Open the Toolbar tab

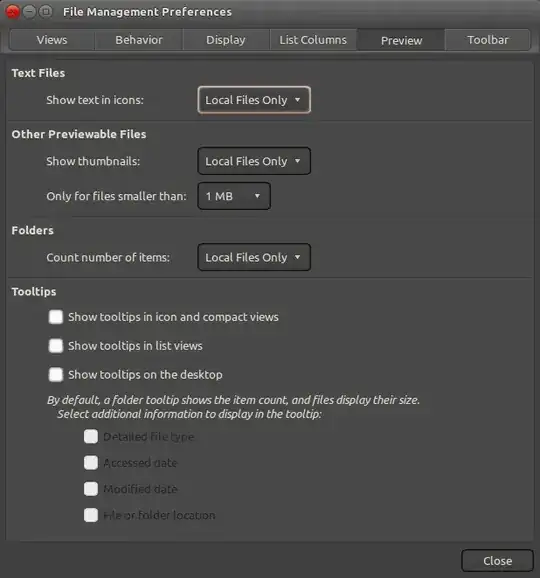[488, 40]
